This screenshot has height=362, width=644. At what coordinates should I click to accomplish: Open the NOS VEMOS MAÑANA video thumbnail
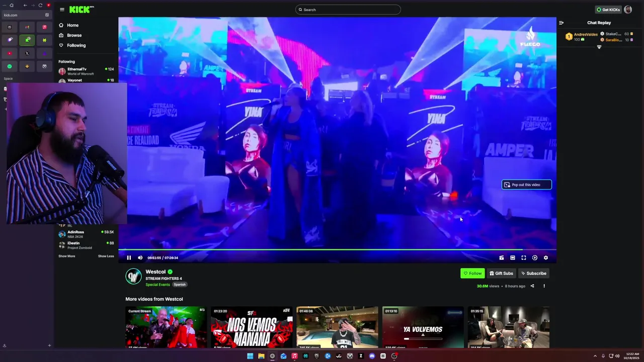pos(252,327)
